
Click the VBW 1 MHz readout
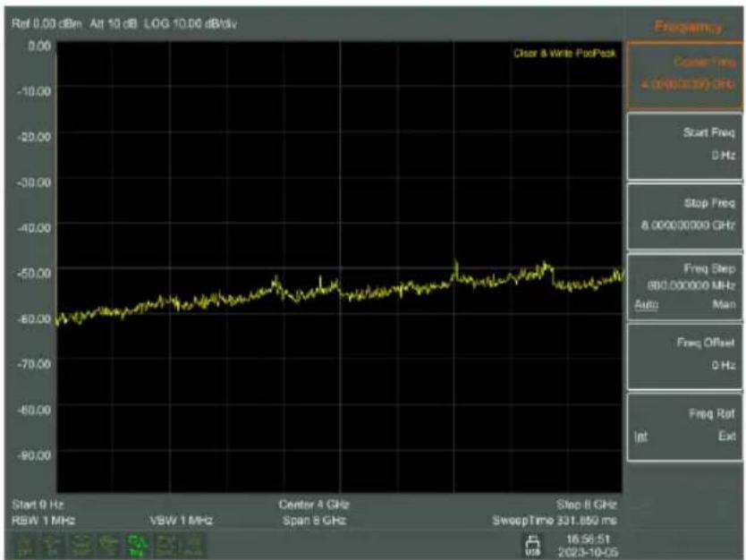pyautogui.click(x=182, y=521)
